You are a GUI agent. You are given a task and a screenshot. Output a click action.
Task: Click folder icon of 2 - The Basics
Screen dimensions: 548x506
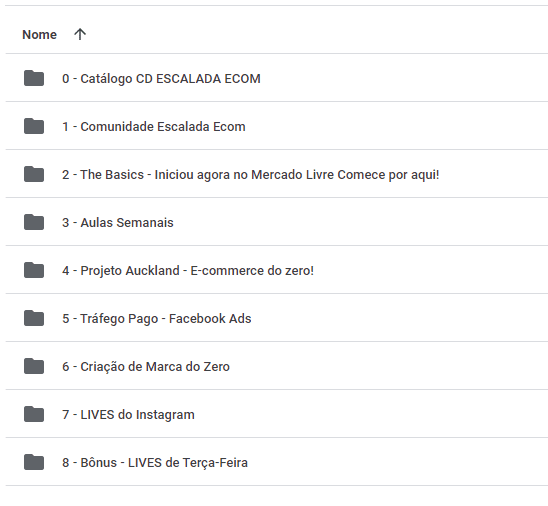(34, 174)
